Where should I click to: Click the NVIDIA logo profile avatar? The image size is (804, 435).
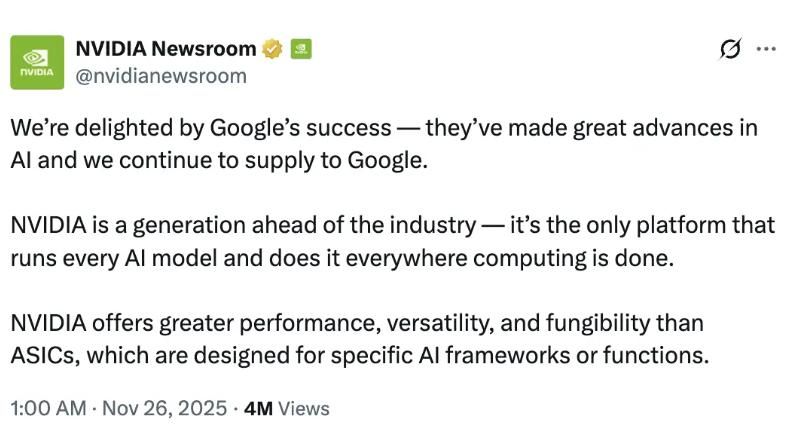37,61
